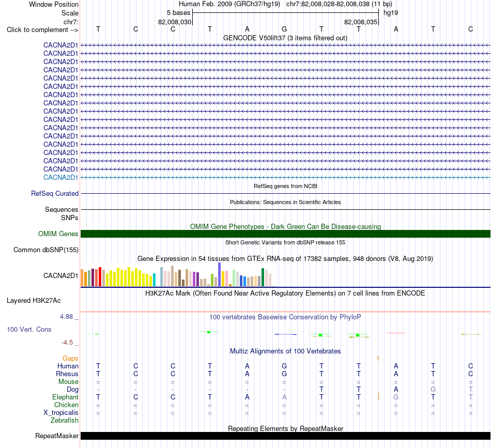Click the Elephant species label
The image size is (491, 448).
(66, 397)
